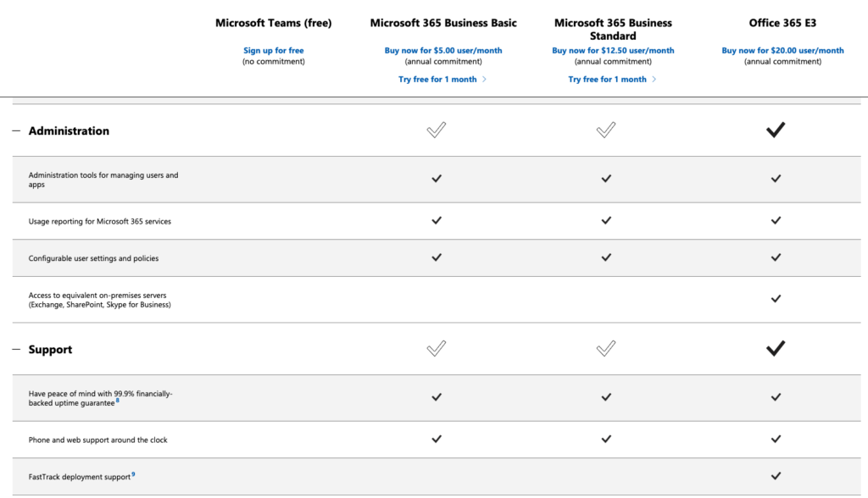Click the chevron next to Business Standard free trial
This screenshot has width=868, height=498.
[654, 80]
